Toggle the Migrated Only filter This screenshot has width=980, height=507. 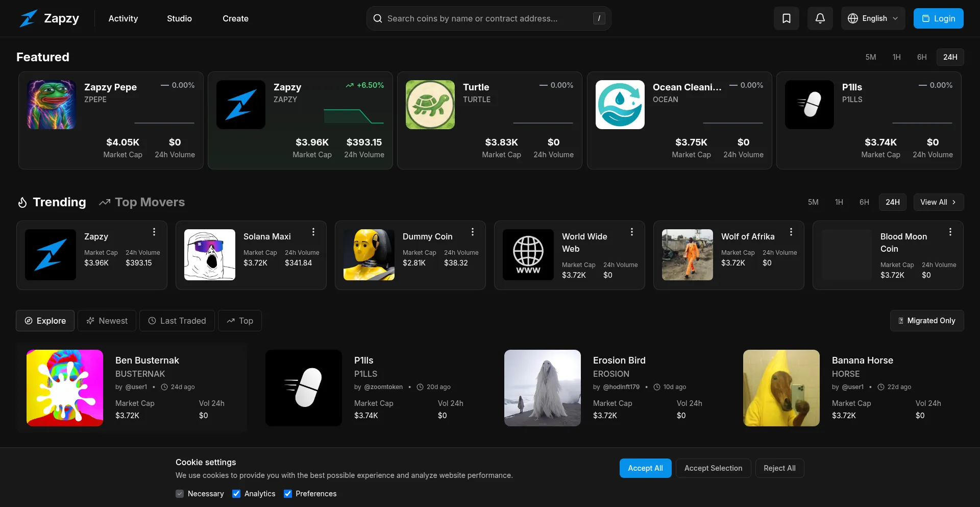926,321
